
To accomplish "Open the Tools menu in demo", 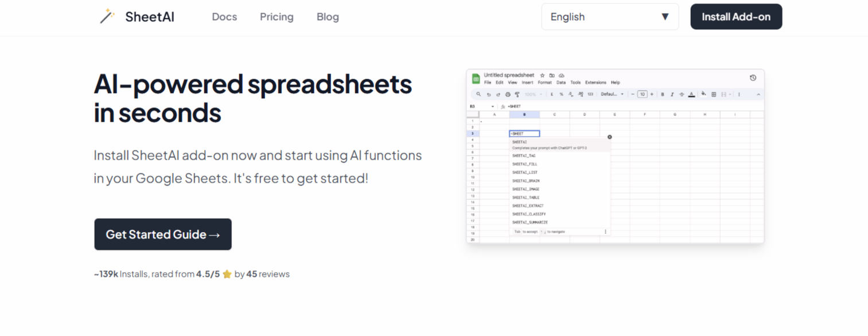I will point(575,83).
